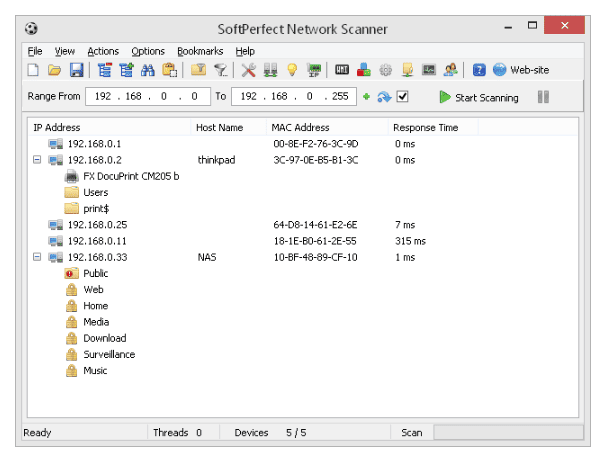The height and width of the screenshot is (461, 607).
Task: Open program options wrench icon
Action: tap(249, 70)
